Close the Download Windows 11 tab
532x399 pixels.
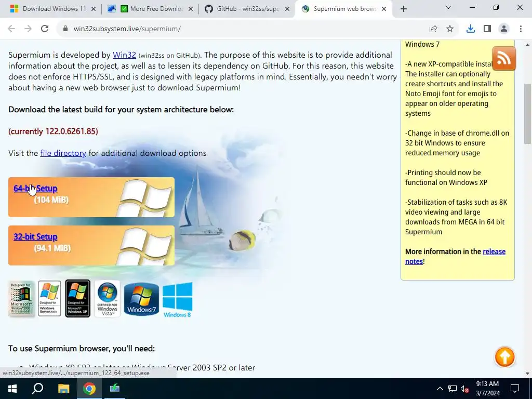pyautogui.click(x=94, y=9)
